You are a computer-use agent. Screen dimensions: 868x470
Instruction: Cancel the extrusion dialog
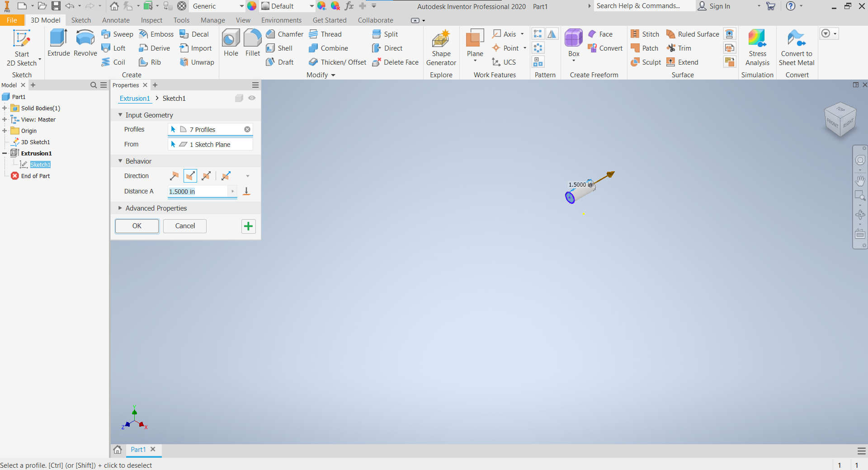click(185, 226)
